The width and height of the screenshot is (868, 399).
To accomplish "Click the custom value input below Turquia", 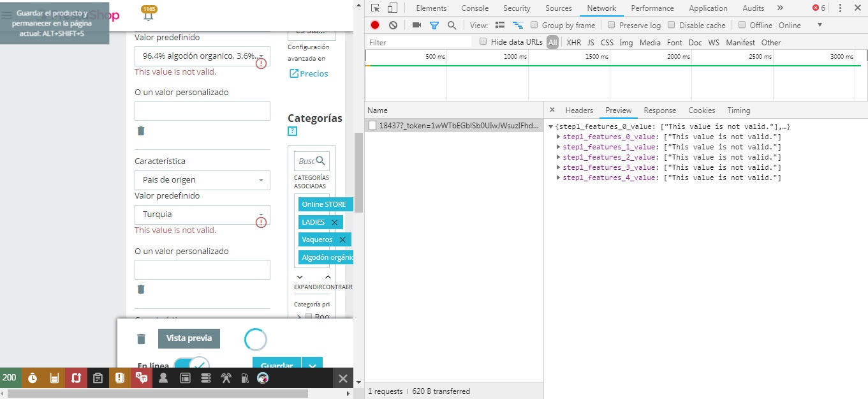I will pos(202,269).
